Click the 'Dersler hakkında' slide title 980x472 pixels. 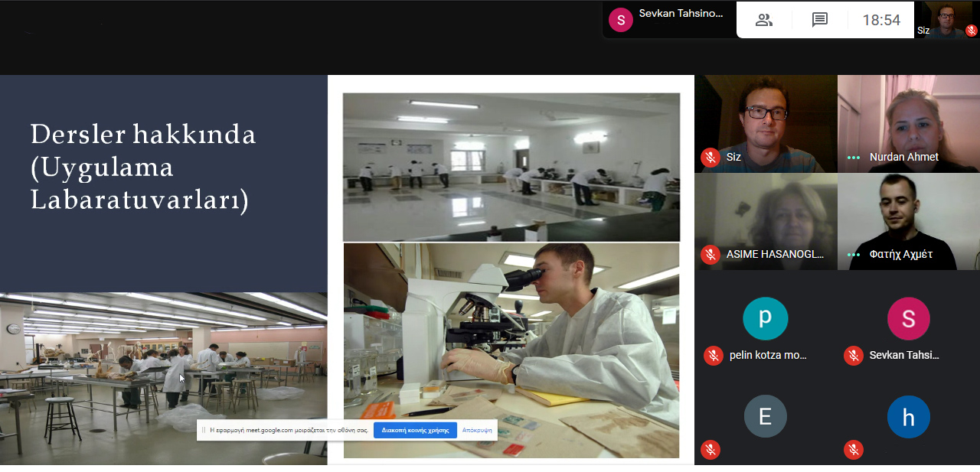click(143, 135)
